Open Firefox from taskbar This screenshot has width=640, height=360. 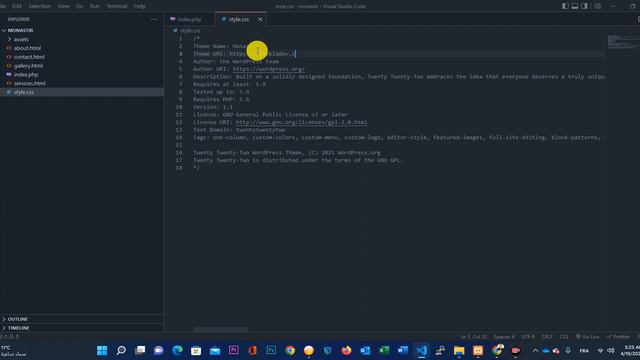(x=346, y=350)
